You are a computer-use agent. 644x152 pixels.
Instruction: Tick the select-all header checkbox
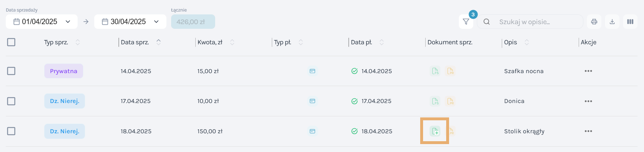click(11, 42)
